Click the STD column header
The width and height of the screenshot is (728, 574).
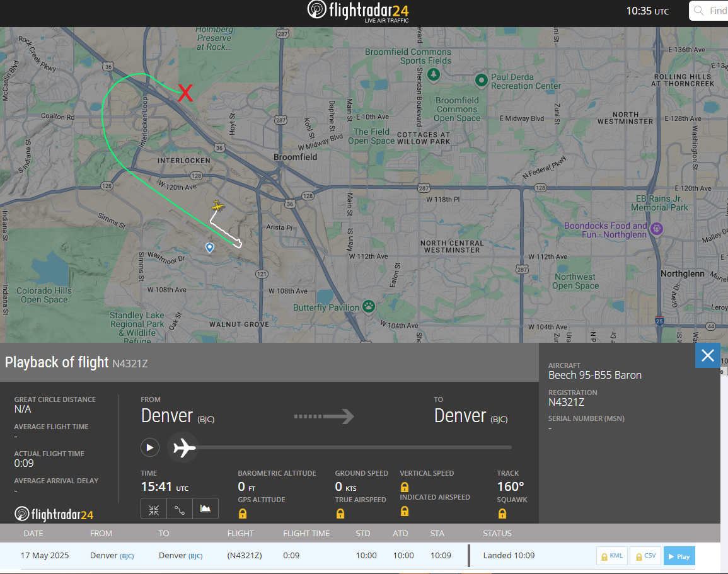[363, 534]
